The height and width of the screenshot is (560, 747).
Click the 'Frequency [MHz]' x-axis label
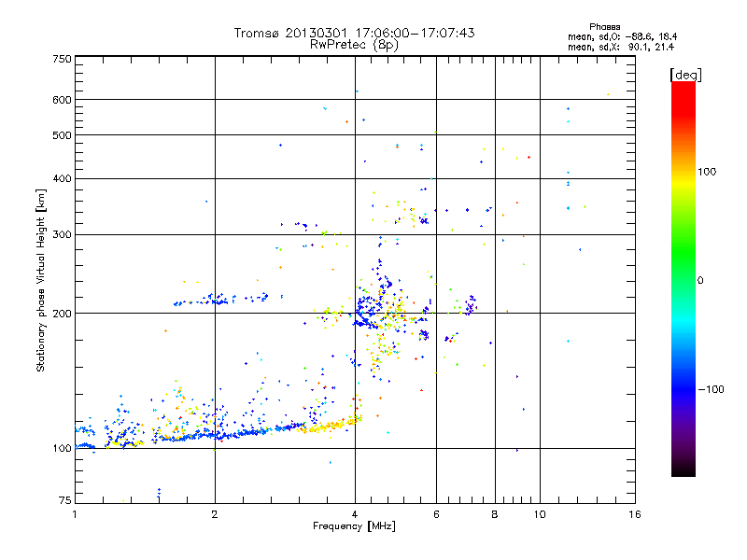pyautogui.click(x=354, y=526)
